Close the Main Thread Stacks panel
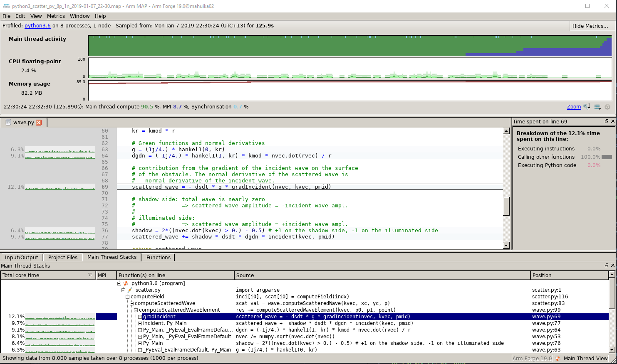 tap(613, 265)
